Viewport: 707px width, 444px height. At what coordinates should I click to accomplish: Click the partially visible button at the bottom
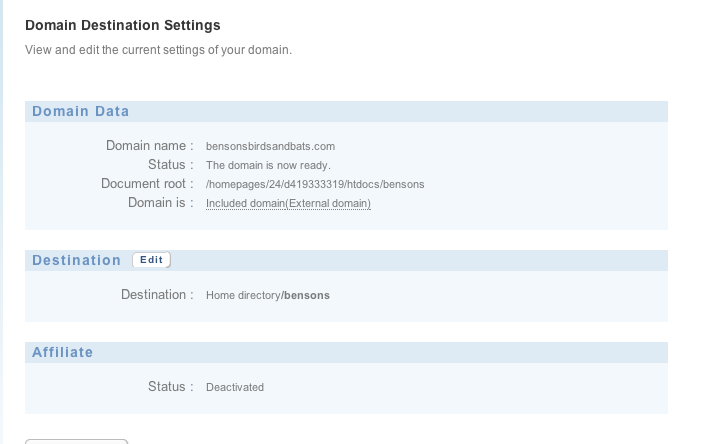point(77,442)
